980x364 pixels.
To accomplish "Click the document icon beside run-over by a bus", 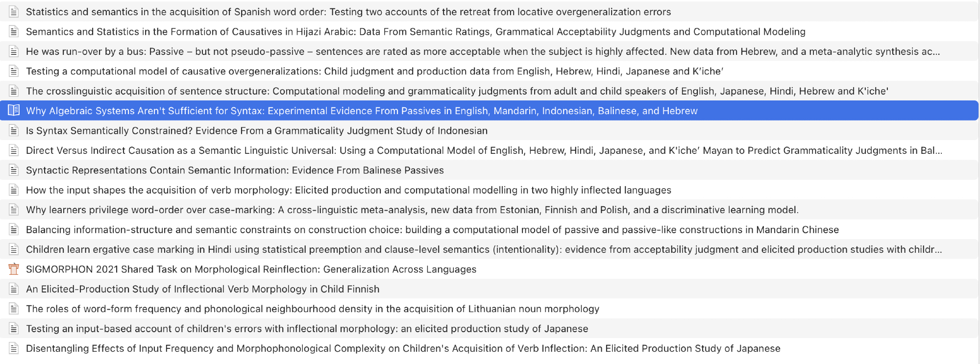I will click(x=14, y=51).
